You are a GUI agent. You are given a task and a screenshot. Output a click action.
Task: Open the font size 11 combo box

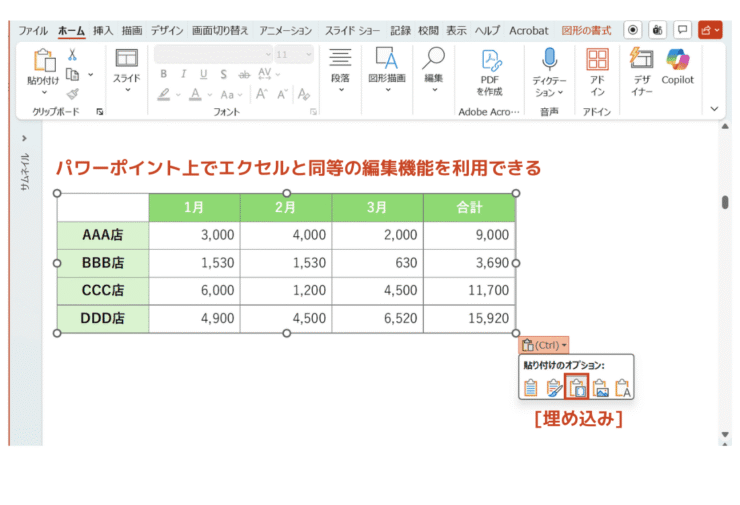[x=294, y=54]
